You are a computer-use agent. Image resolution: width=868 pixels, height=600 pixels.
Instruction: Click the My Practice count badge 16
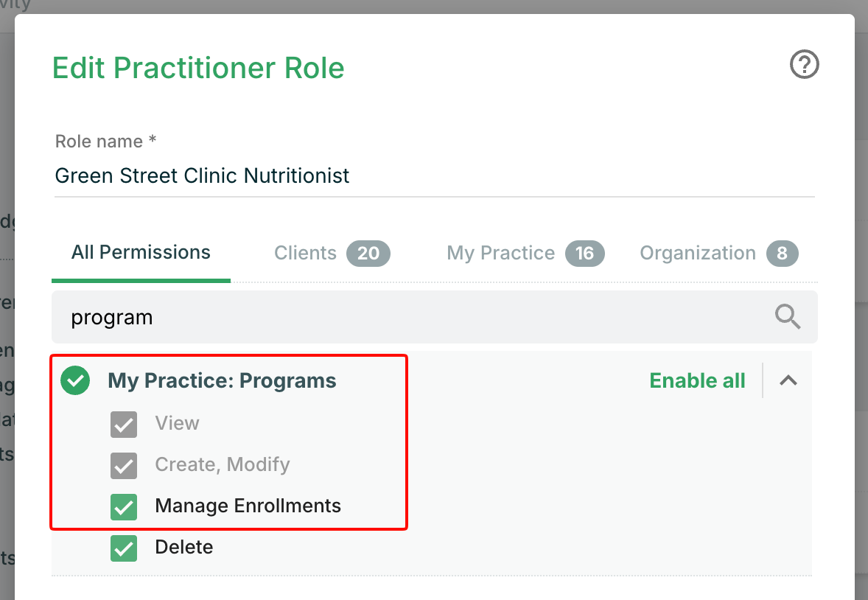[x=584, y=254]
